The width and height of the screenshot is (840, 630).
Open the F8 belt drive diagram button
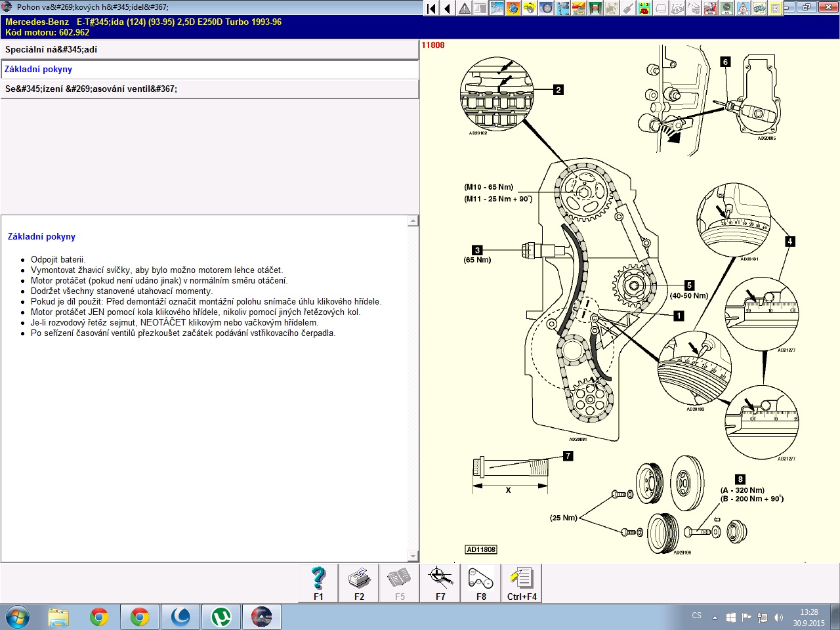click(x=481, y=583)
